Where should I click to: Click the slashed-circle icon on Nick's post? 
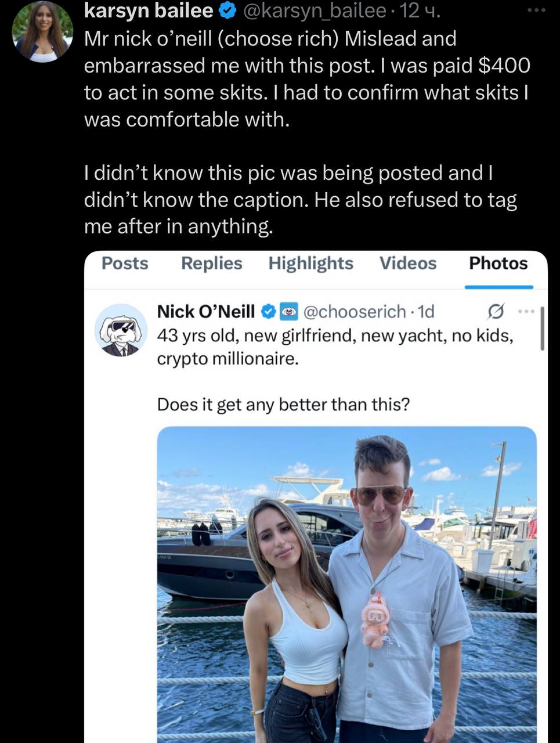coord(496,312)
